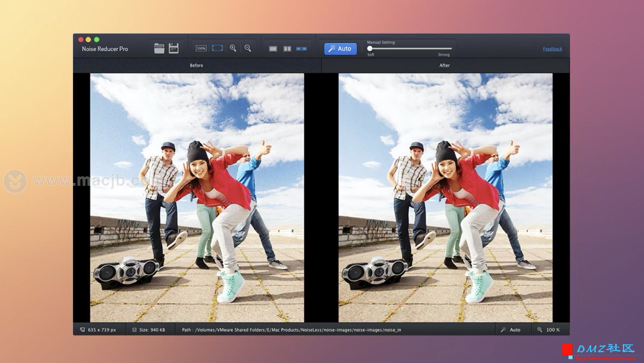The height and width of the screenshot is (363, 644).
Task: Click the Before image preview
Action: [x=197, y=198]
